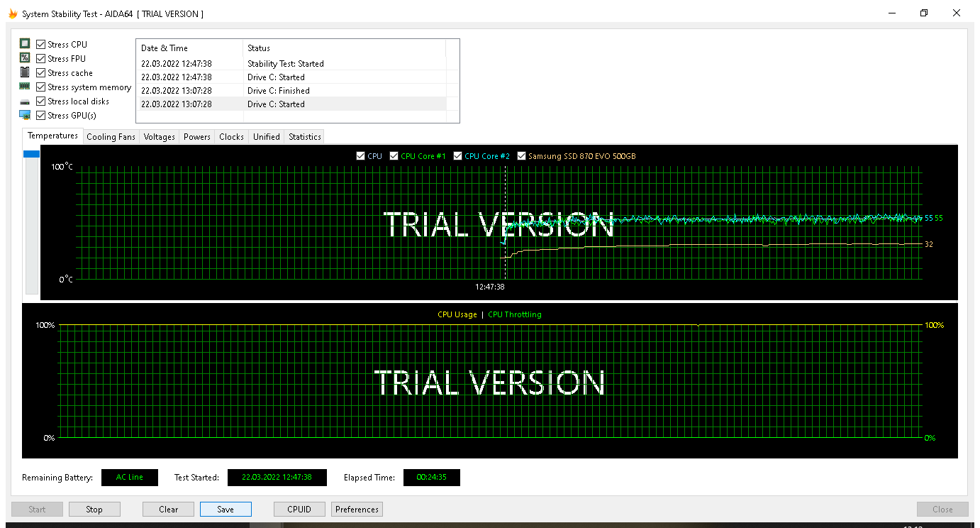Click the 55 55 core temperature readout

coord(934,218)
